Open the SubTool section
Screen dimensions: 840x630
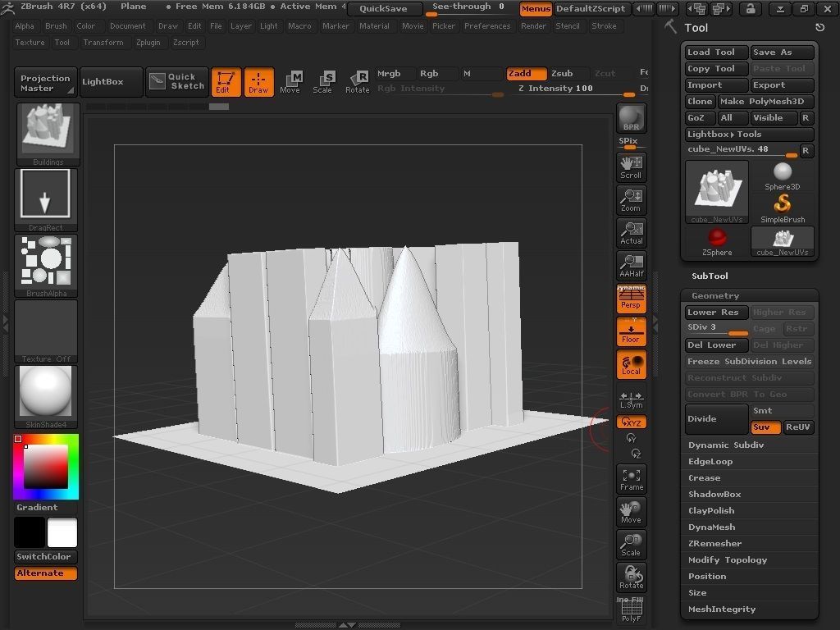pyautogui.click(x=710, y=276)
